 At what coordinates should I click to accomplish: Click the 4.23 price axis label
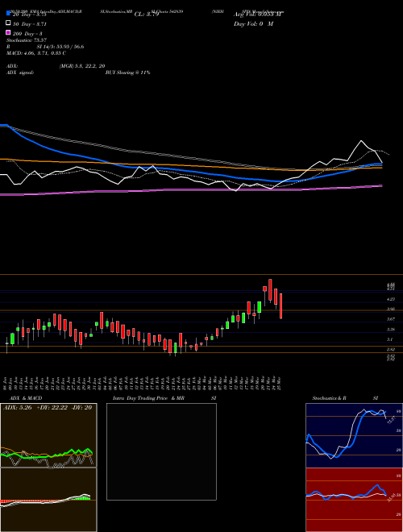click(390, 299)
